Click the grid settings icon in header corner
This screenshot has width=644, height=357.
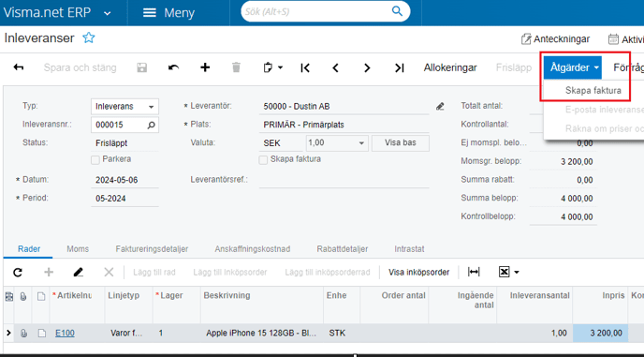coord(8,296)
